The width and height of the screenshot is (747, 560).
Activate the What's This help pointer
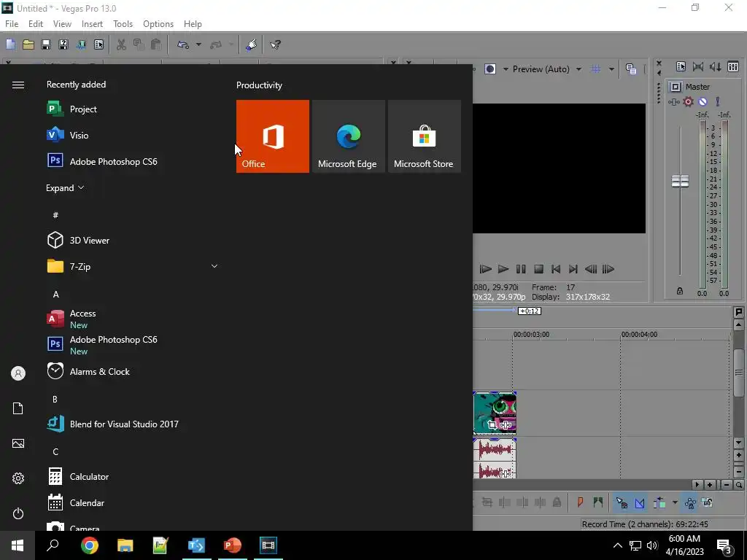pos(275,44)
